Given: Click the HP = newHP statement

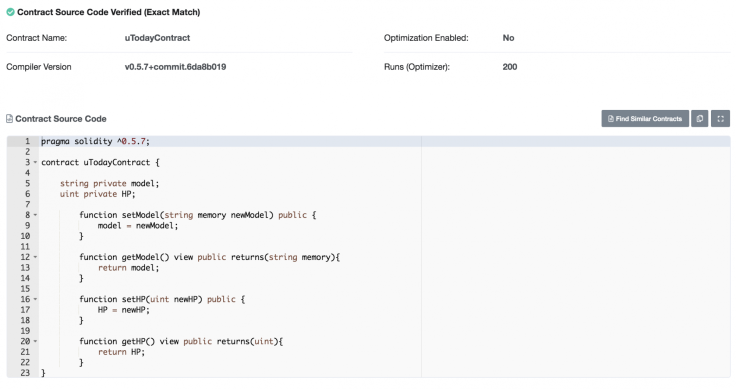Looking at the screenshot, I should [x=123, y=310].
